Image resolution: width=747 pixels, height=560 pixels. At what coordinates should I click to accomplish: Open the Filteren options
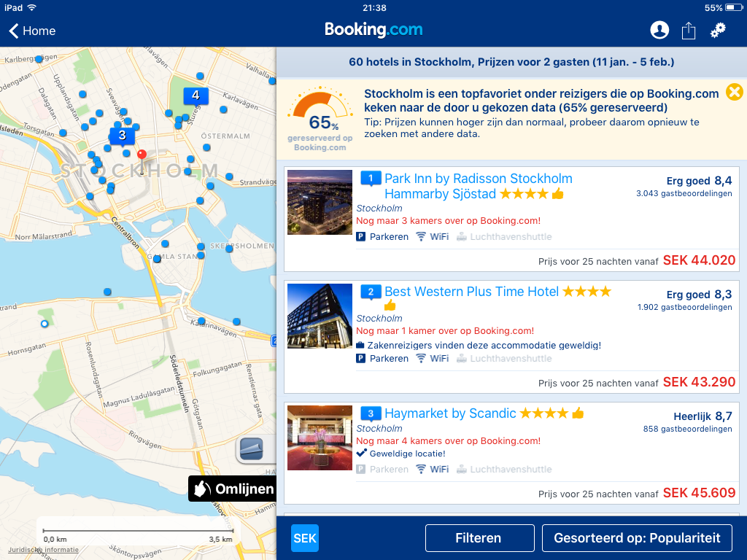(479, 538)
